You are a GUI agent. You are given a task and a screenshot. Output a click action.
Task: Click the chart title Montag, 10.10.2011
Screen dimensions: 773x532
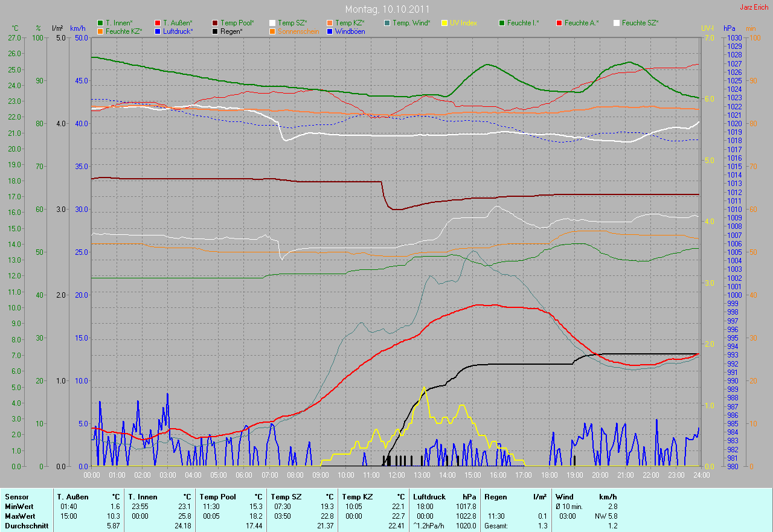(387, 10)
